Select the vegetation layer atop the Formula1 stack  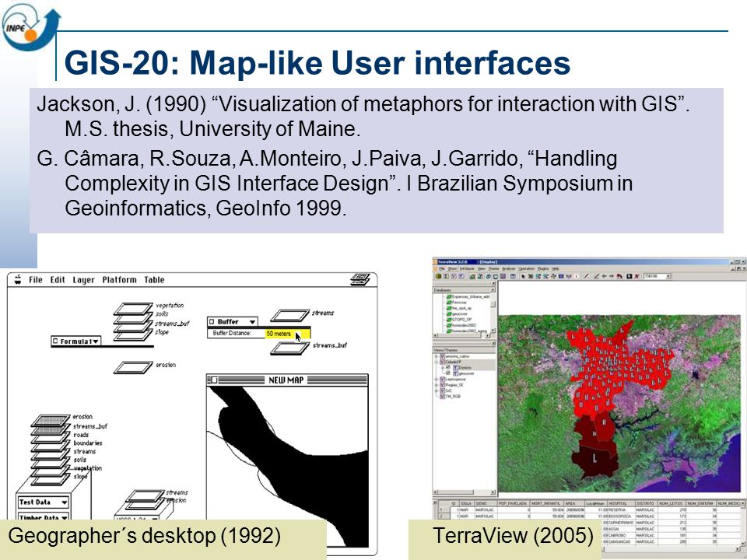[133, 309]
